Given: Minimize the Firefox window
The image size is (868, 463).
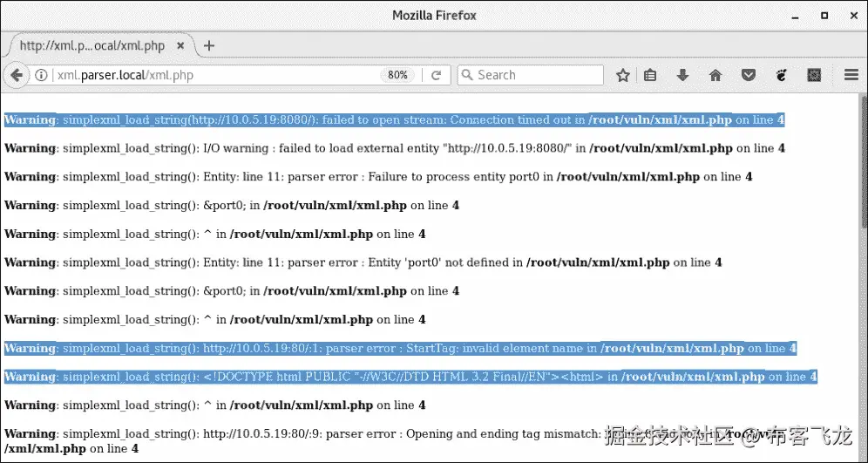Looking at the screenshot, I should (796, 16).
